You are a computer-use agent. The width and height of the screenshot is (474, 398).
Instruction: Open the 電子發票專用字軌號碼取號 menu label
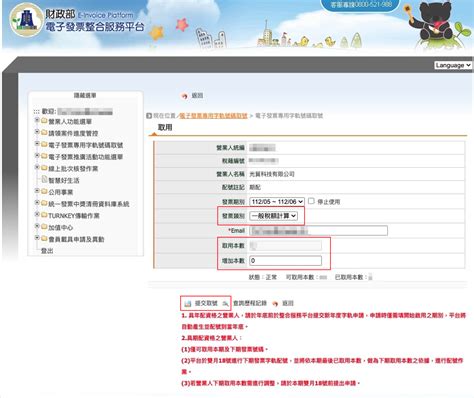coord(86,145)
